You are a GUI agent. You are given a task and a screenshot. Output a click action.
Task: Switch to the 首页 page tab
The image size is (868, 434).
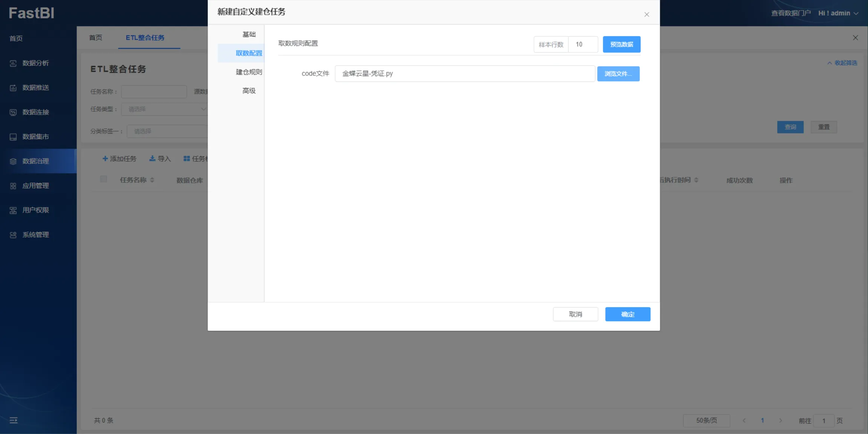tap(96, 38)
